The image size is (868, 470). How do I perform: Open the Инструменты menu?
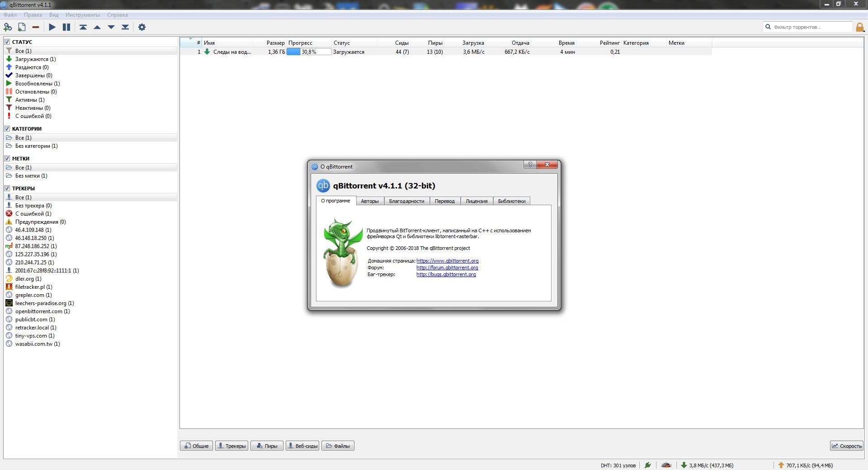tap(82, 15)
